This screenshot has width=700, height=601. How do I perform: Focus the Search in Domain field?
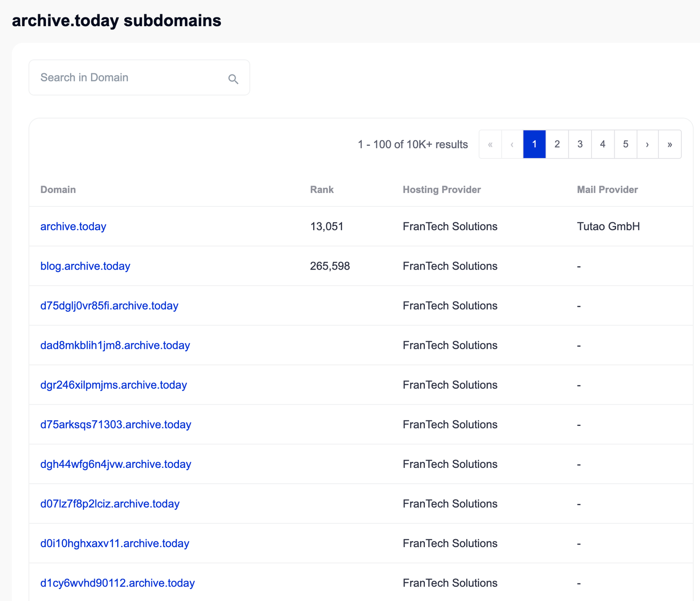[139, 77]
